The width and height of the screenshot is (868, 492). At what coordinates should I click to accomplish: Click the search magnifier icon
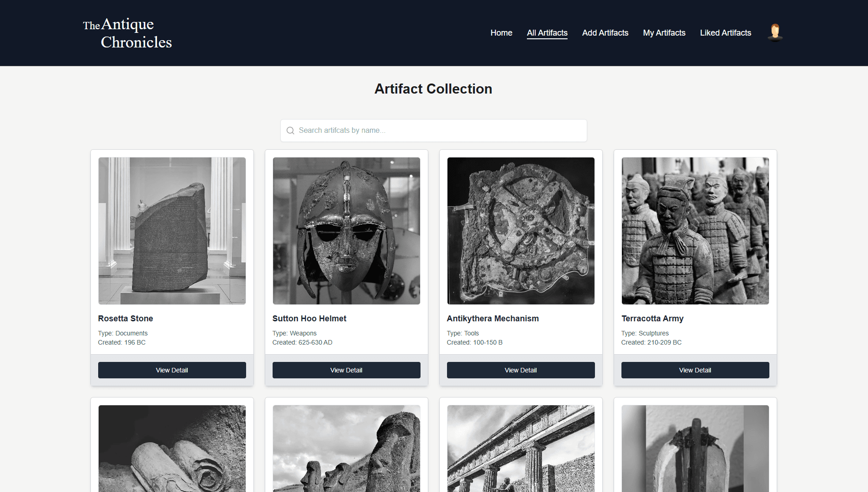point(290,131)
